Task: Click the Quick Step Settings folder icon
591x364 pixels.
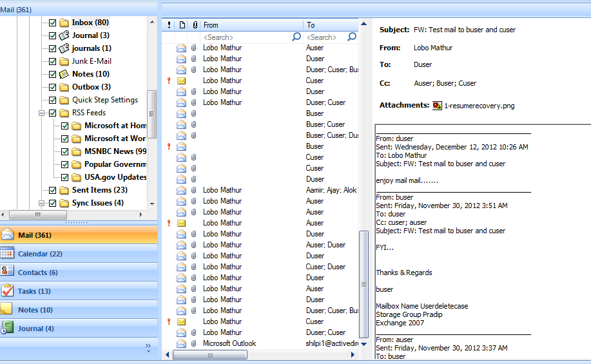Action: click(64, 101)
